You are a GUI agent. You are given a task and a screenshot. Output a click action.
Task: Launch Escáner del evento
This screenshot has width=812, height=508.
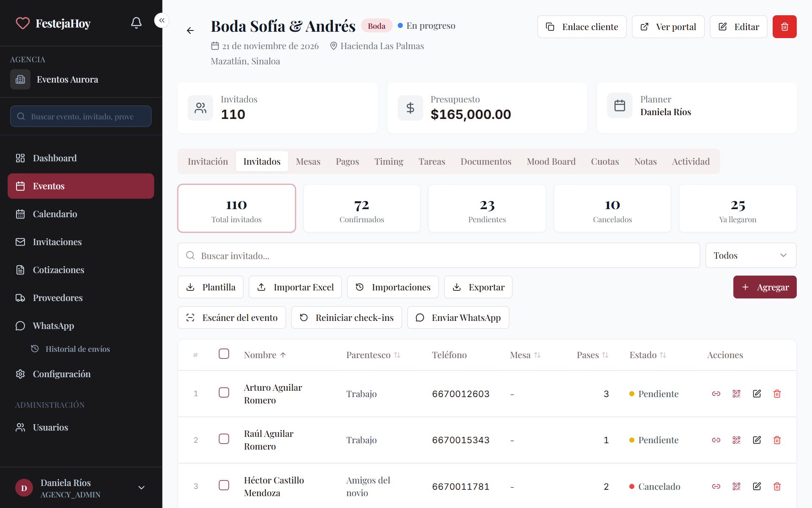(232, 317)
